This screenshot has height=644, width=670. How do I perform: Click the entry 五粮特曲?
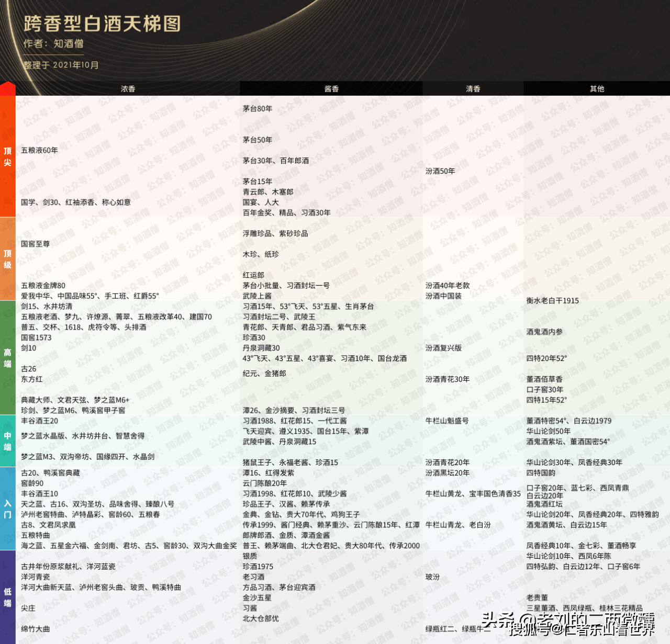point(36,535)
